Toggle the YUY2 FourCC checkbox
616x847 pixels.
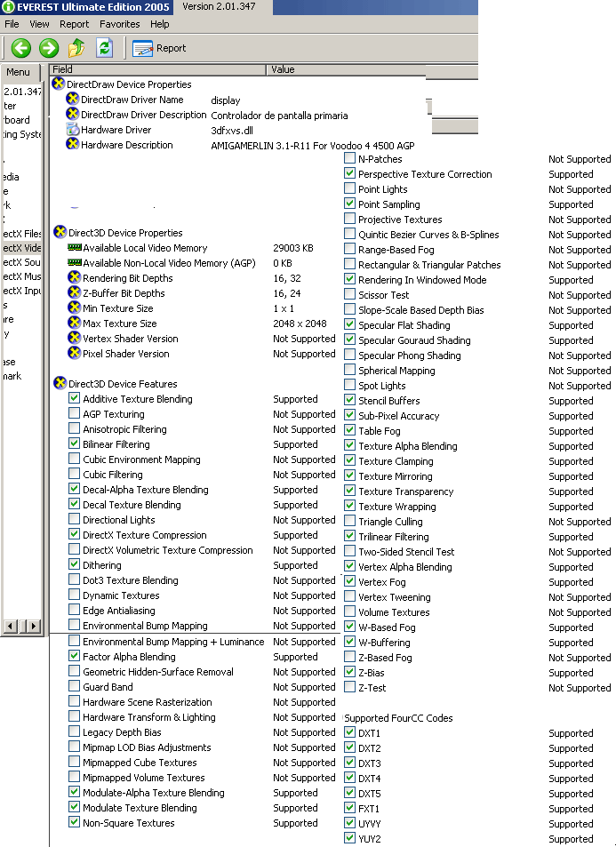pyautogui.click(x=349, y=838)
